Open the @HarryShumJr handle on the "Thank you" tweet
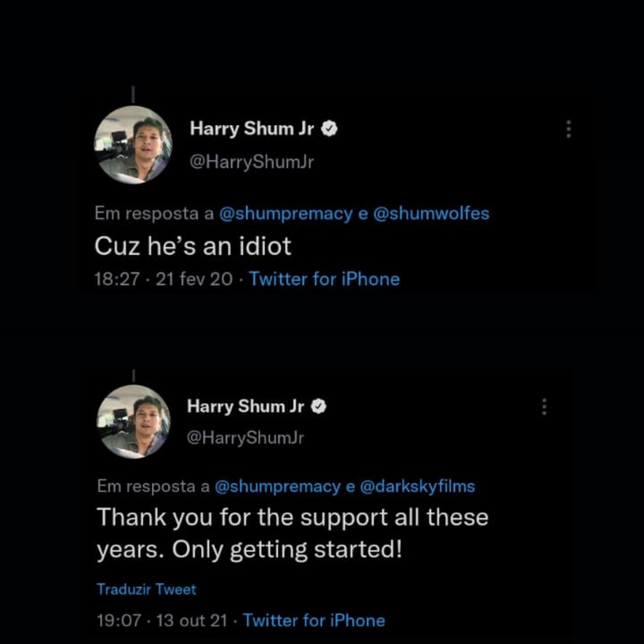644x644 pixels. coord(245,438)
